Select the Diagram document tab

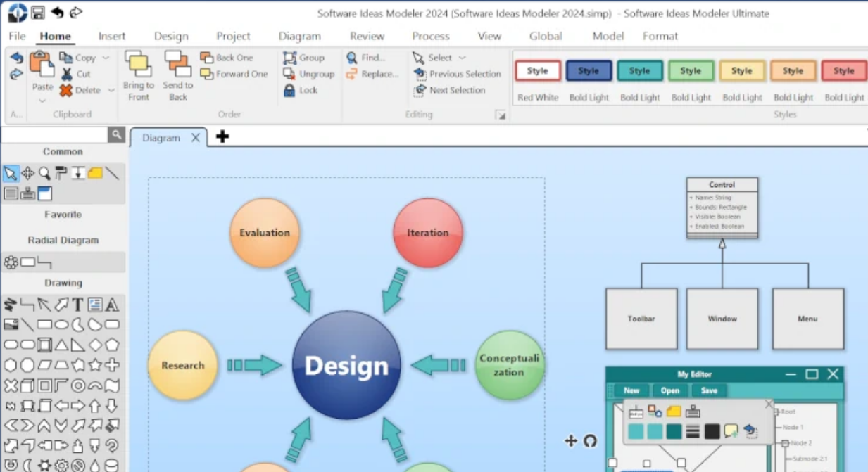161,137
